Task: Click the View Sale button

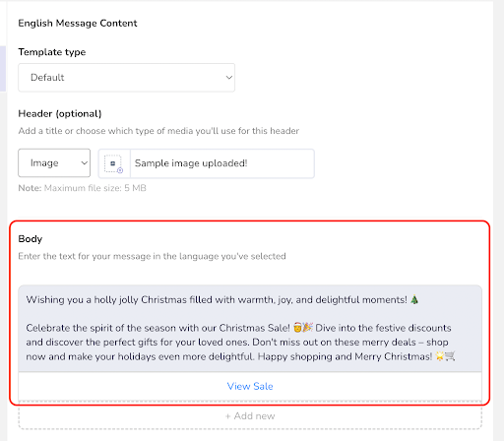Action: (250, 386)
